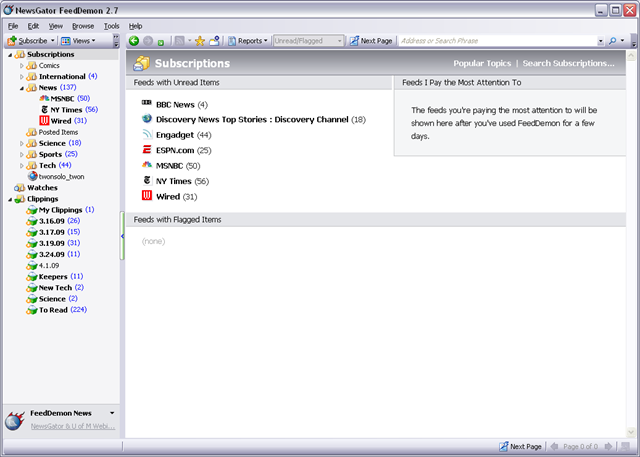Image resolution: width=640 pixels, height=457 pixels.
Task: Expand the Science folder under Subscriptions
Action: 22,144
